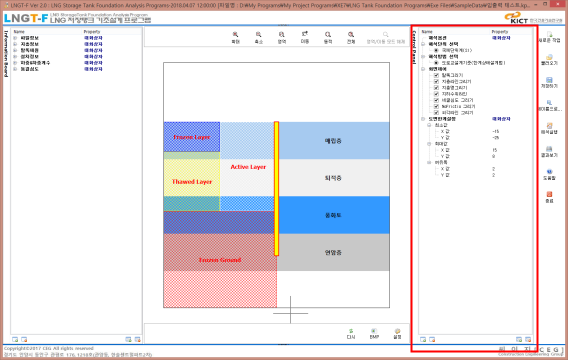Toggle the 지하수위 checkbox in Control Panel
Screen dimensions: 568x364
(436, 94)
